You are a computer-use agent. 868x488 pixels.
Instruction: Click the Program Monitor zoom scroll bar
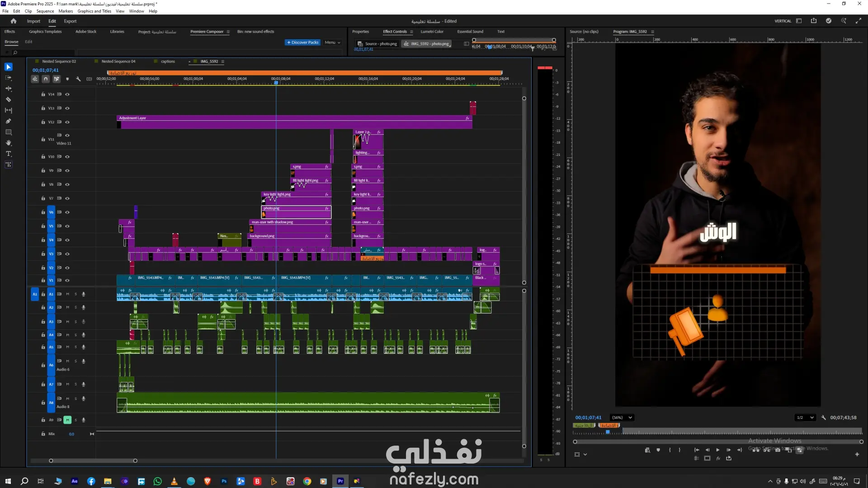coord(718,442)
